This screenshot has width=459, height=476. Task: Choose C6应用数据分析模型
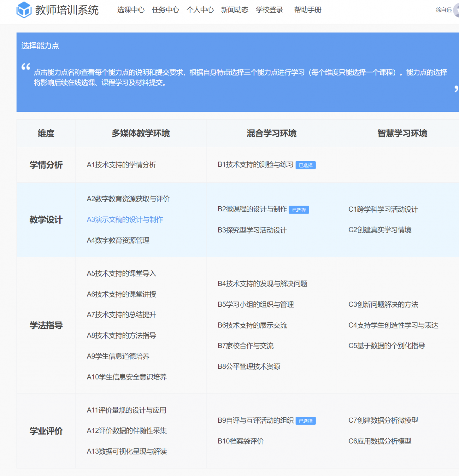380,441
